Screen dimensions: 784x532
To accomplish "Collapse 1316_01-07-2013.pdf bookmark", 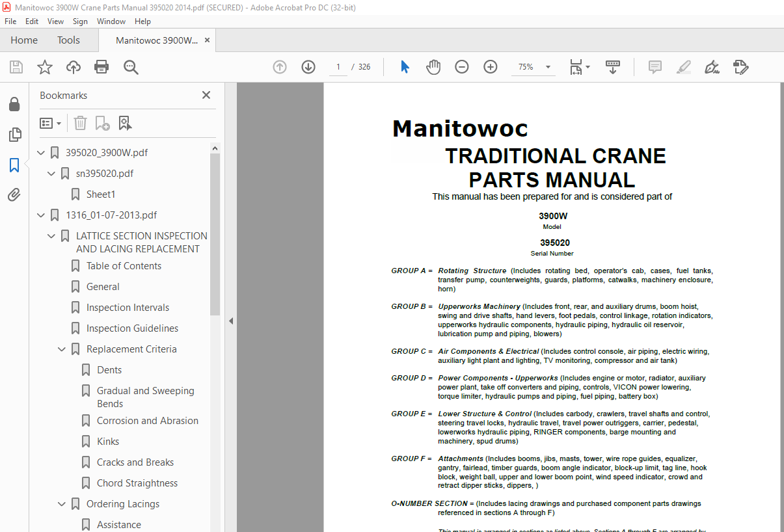I will coord(42,215).
